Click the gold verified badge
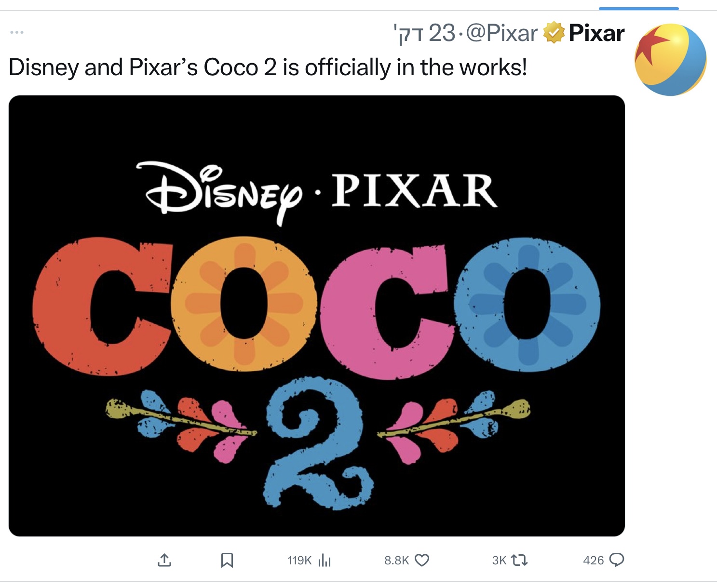Viewport: 717px width, 588px height. [554, 33]
